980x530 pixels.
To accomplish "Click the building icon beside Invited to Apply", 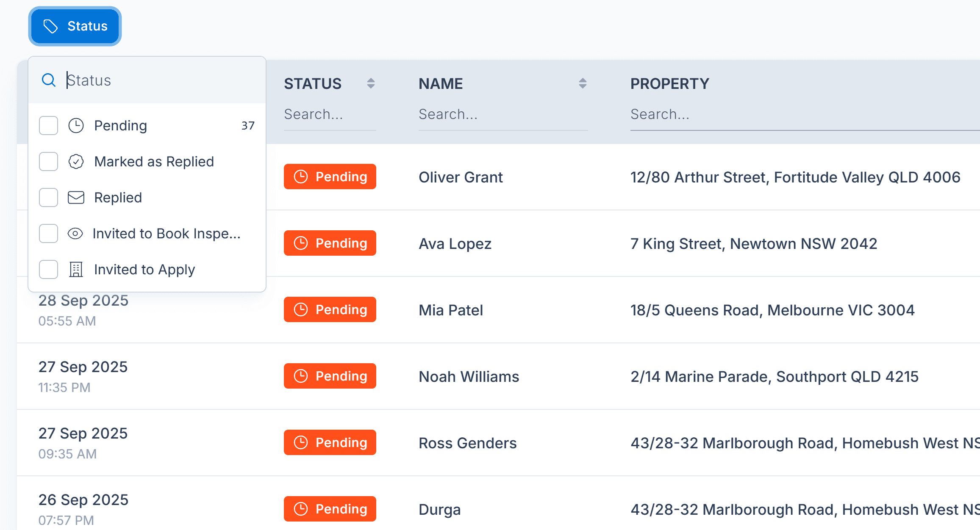I will (76, 270).
